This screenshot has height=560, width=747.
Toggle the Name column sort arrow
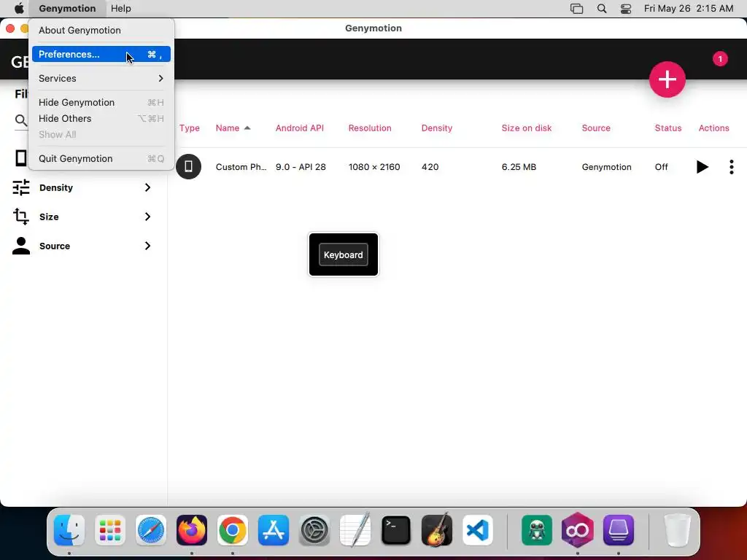tap(247, 128)
